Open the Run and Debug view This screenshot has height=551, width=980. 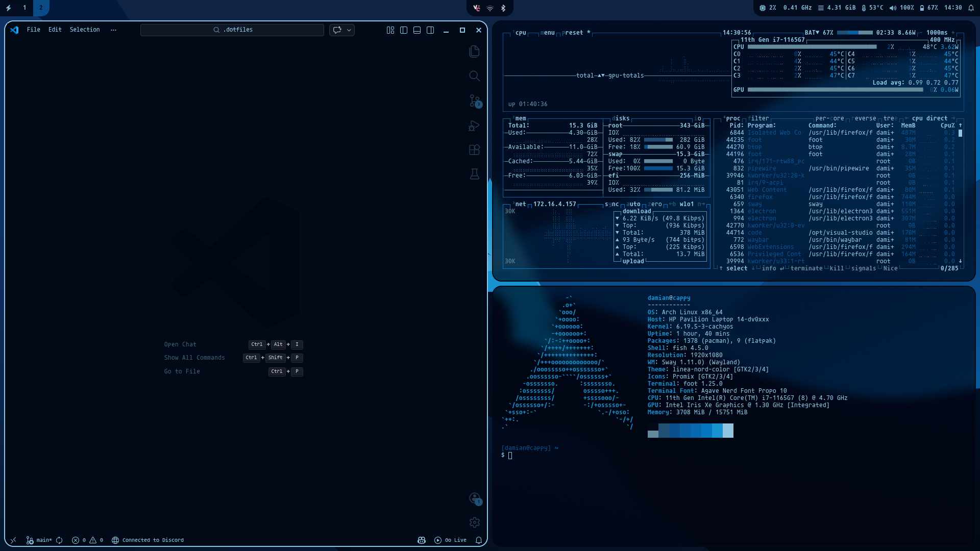pos(474,126)
